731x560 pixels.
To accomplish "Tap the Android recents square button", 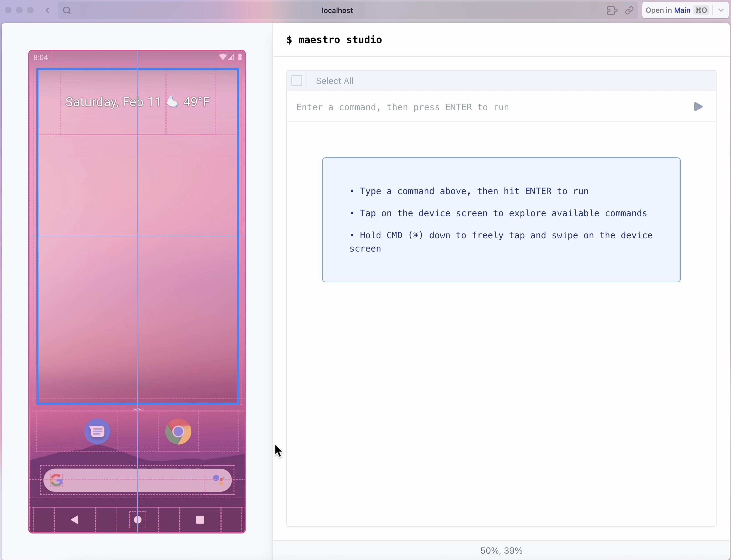I will (200, 519).
